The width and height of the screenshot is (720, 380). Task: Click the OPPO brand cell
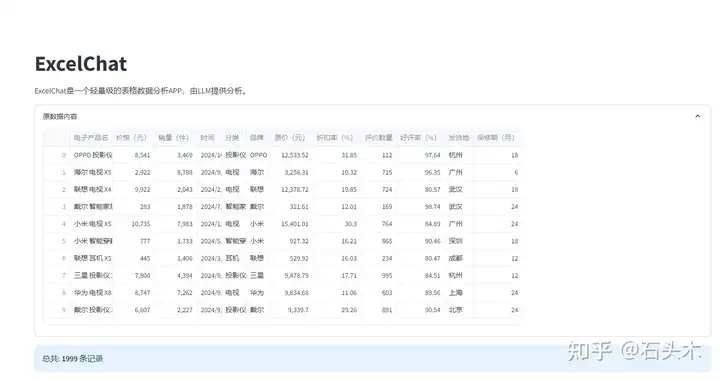[x=259, y=156]
